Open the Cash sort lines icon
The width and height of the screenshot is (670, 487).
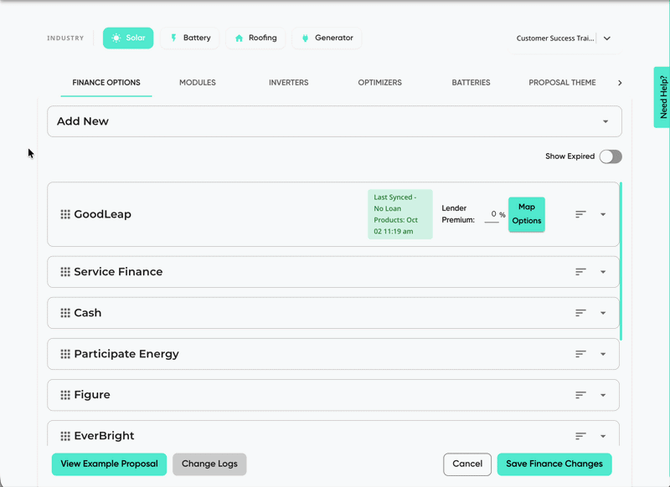coord(580,313)
